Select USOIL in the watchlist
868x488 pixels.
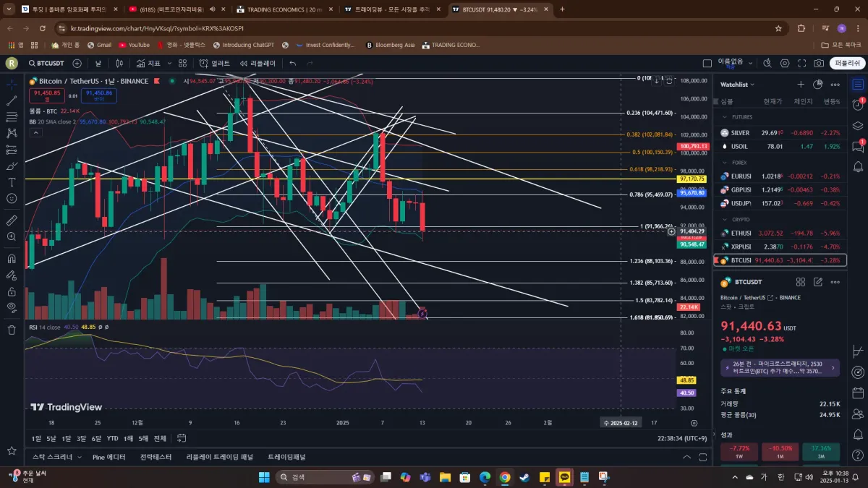click(x=780, y=146)
